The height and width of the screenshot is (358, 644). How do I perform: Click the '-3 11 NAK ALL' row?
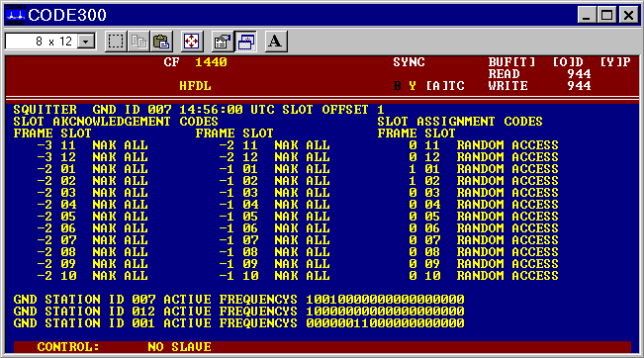click(92, 145)
